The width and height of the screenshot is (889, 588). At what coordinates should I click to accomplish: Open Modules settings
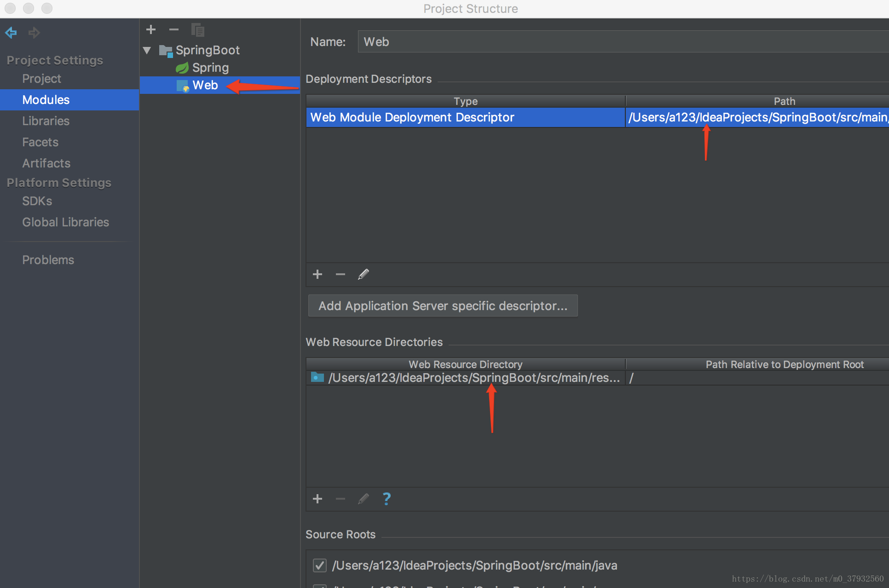[69, 100]
